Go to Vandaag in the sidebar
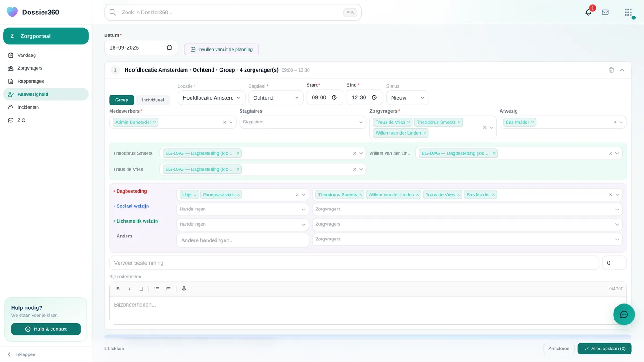The image size is (644, 362). pyautogui.click(x=46, y=55)
